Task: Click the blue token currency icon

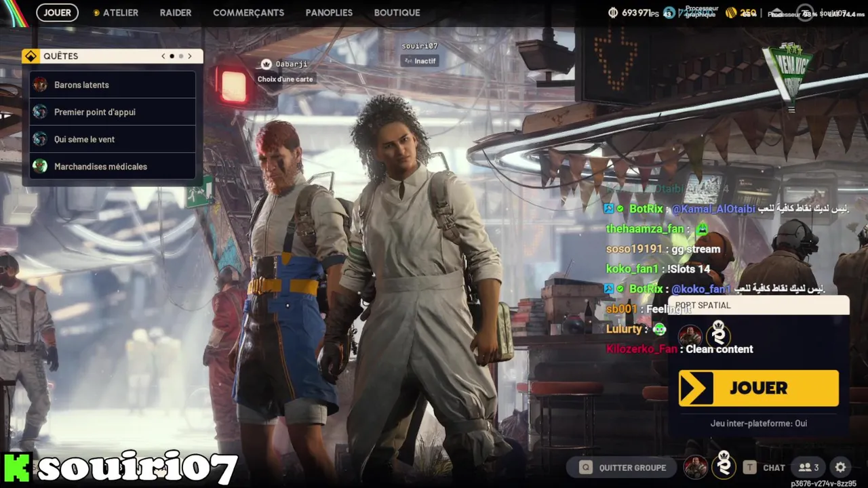Action: (x=668, y=13)
